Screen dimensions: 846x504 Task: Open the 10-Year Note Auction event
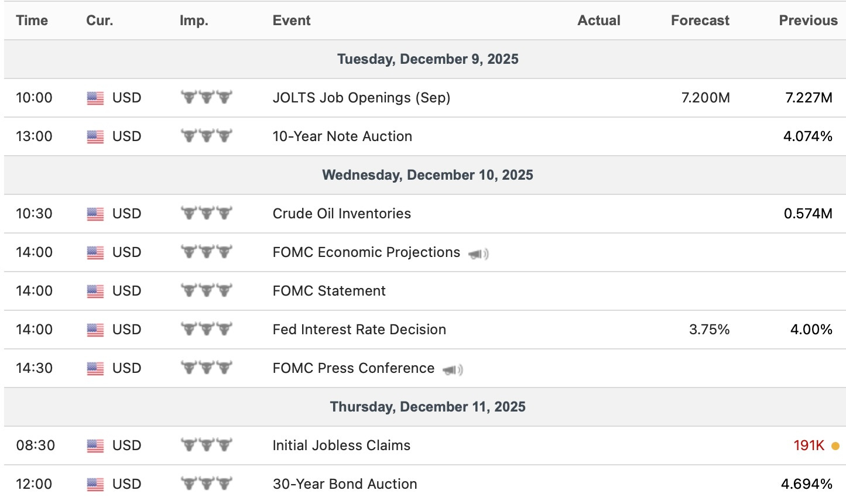(x=342, y=136)
